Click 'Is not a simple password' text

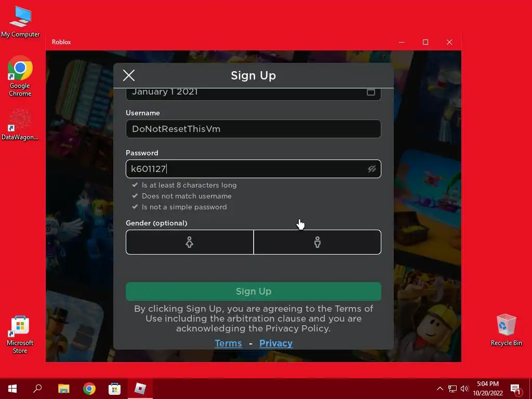coord(184,207)
